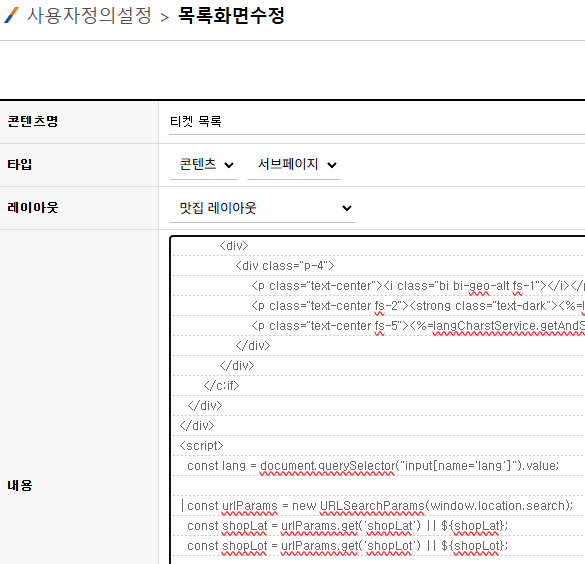Image resolution: width=585 pixels, height=564 pixels.
Task: Click the 콘텐츠명 row label
Action: (33, 122)
